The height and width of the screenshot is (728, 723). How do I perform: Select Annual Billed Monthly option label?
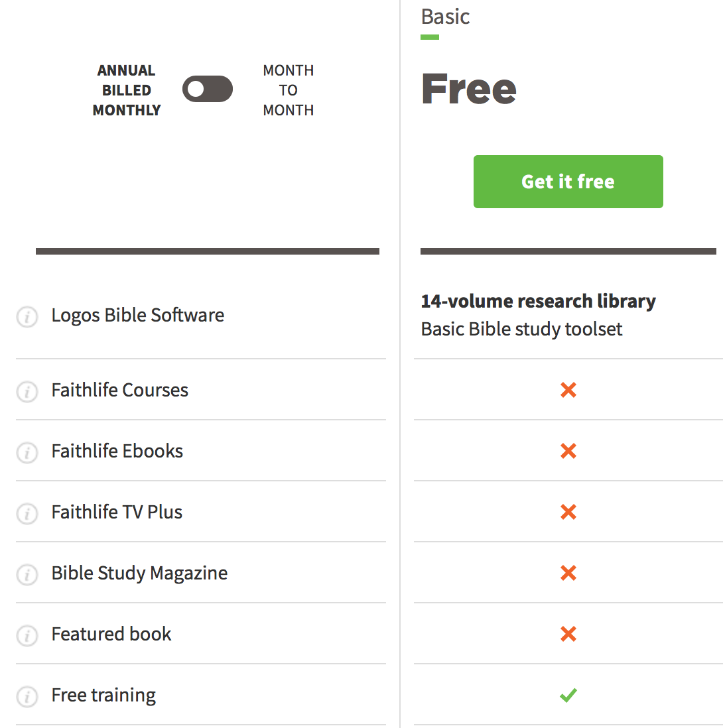point(126,90)
